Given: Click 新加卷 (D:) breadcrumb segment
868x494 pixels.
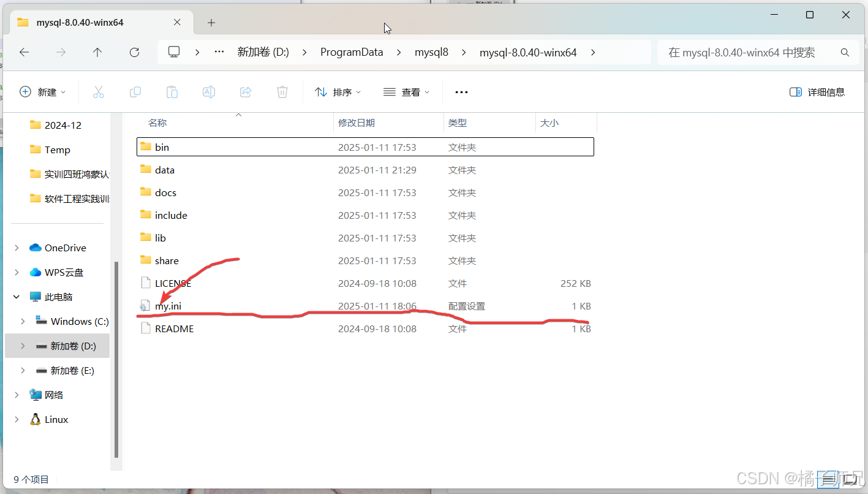Looking at the screenshot, I should point(263,53).
